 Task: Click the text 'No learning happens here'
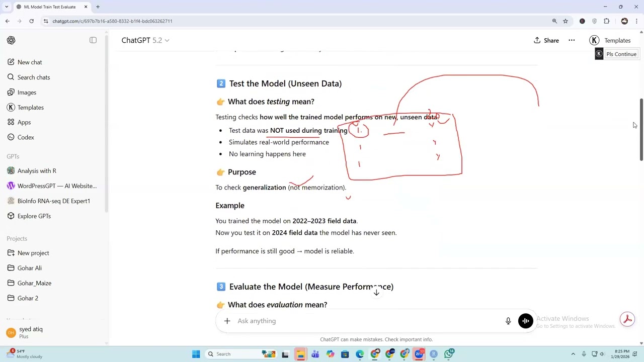(267, 154)
